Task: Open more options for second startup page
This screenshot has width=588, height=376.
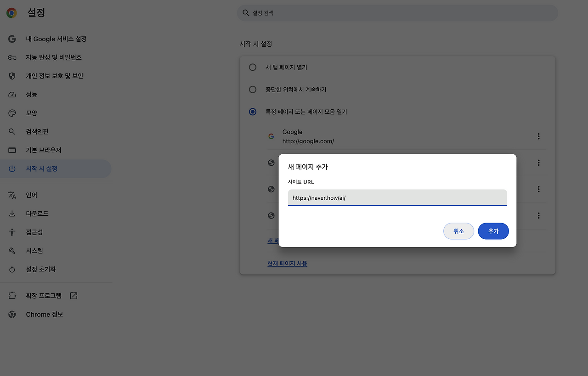Action: tap(538, 163)
